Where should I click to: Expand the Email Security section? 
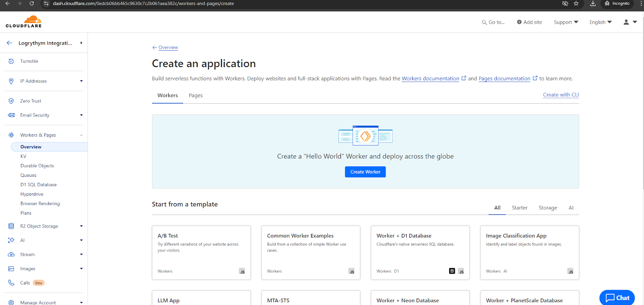[x=81, y=115]
